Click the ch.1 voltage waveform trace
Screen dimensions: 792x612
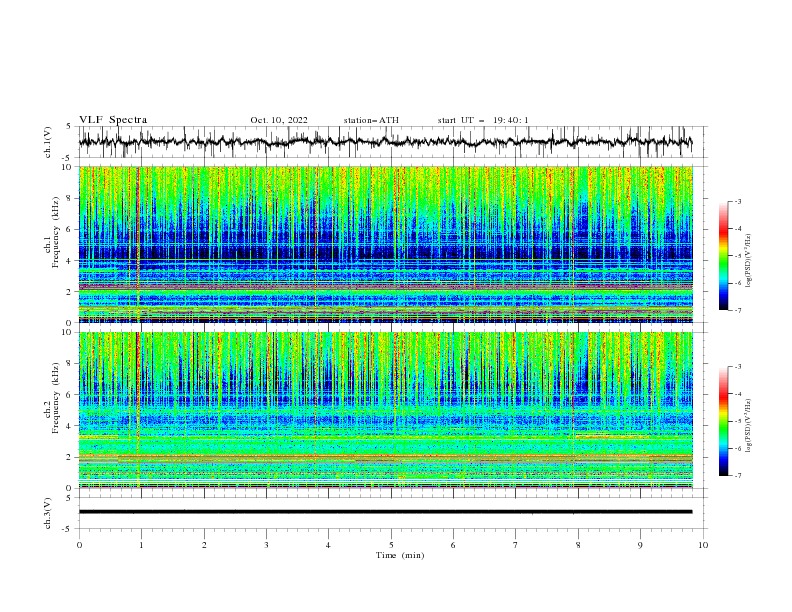point(386,142)
